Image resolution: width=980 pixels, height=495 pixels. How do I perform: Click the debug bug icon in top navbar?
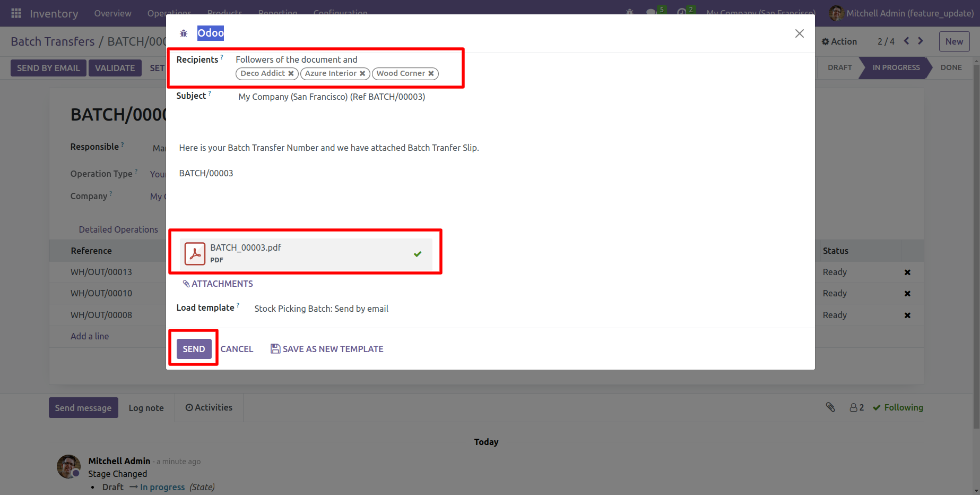pyautogui.click(x=630, y=12)
